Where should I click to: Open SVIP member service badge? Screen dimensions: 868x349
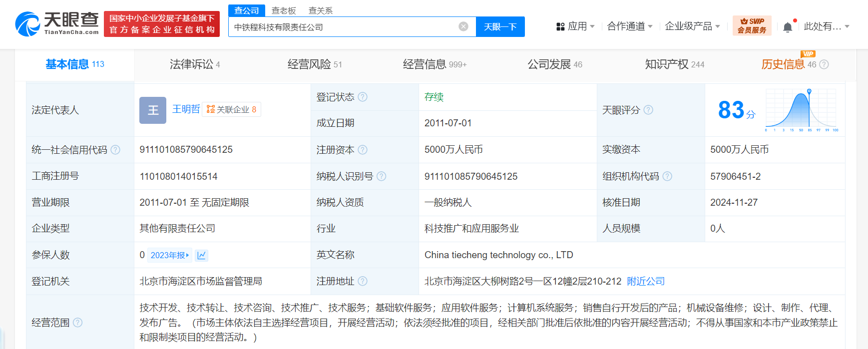[x=752, y=26]
